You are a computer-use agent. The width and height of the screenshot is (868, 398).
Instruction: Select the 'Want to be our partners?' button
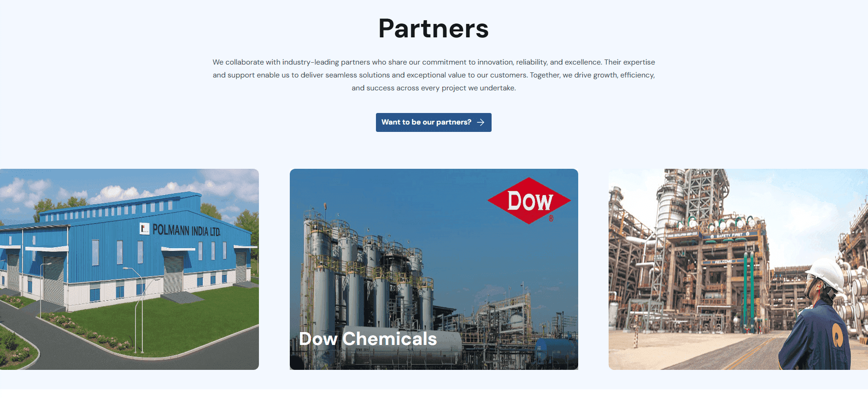point(434,122)
